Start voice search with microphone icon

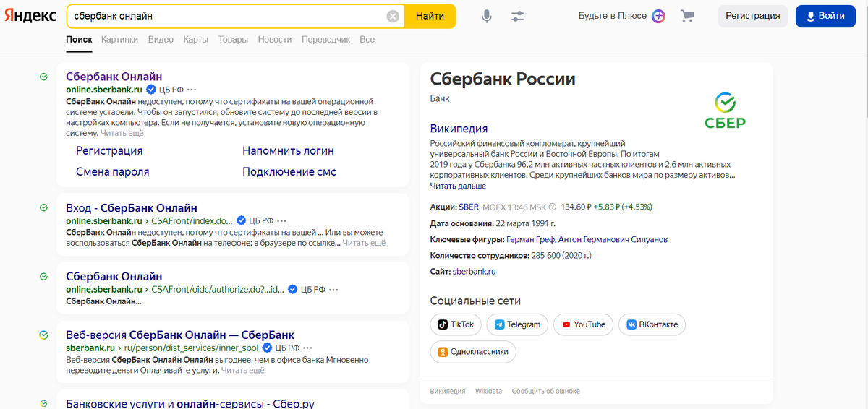pyautogui.click(x=487, y=16)
